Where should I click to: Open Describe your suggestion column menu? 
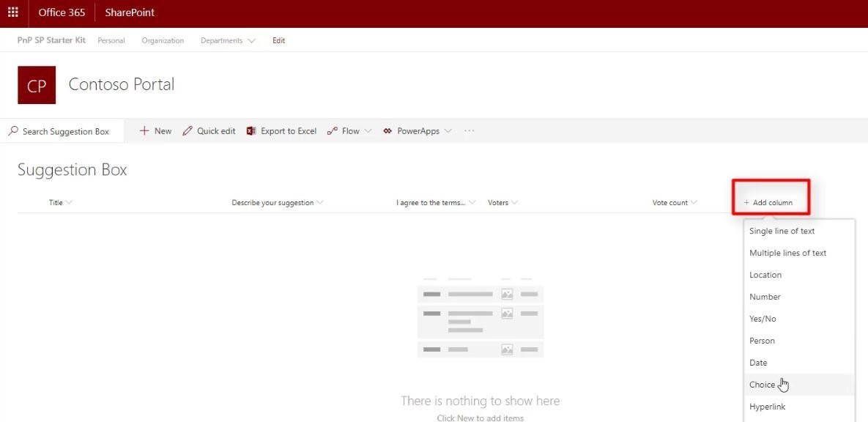click(278, 203)
